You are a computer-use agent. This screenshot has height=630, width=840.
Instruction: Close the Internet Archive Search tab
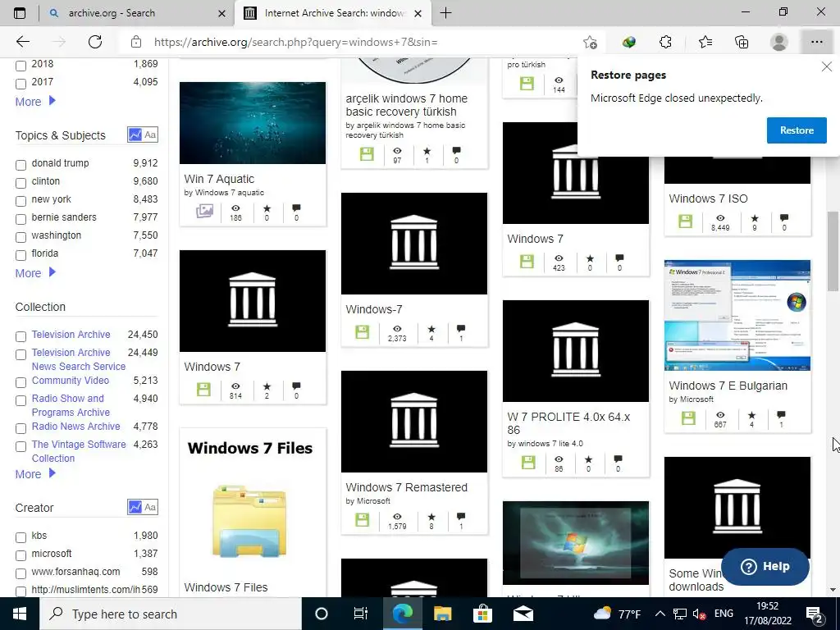pyautogui.click(x=418, y=13)
